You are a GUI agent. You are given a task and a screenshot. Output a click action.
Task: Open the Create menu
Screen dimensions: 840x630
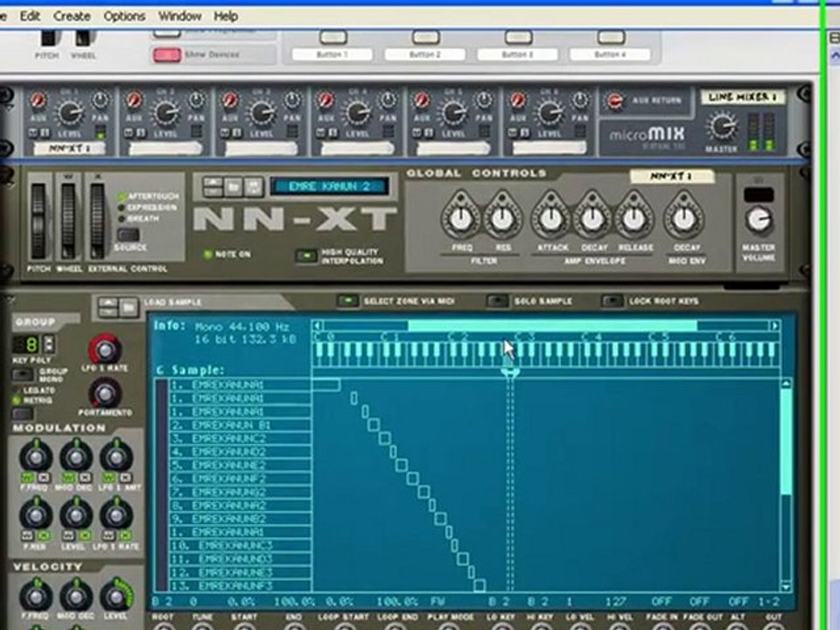click(72, 16)
